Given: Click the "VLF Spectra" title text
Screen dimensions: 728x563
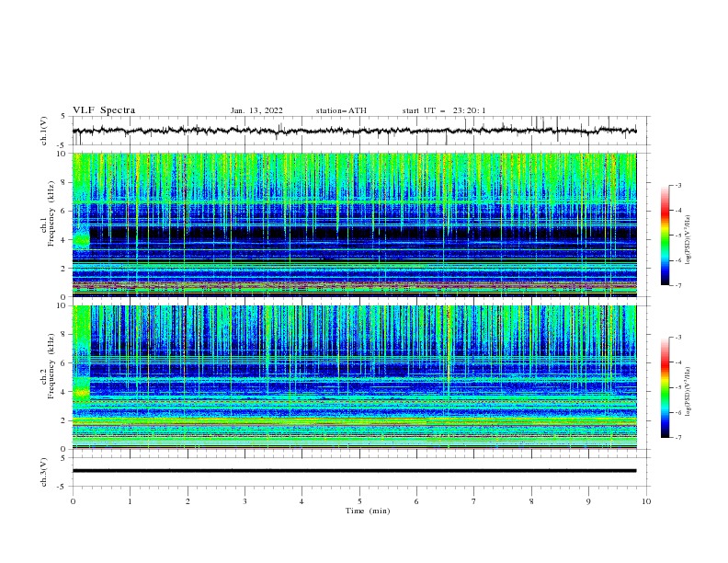Looking at the screenshot, I should 104,110.
